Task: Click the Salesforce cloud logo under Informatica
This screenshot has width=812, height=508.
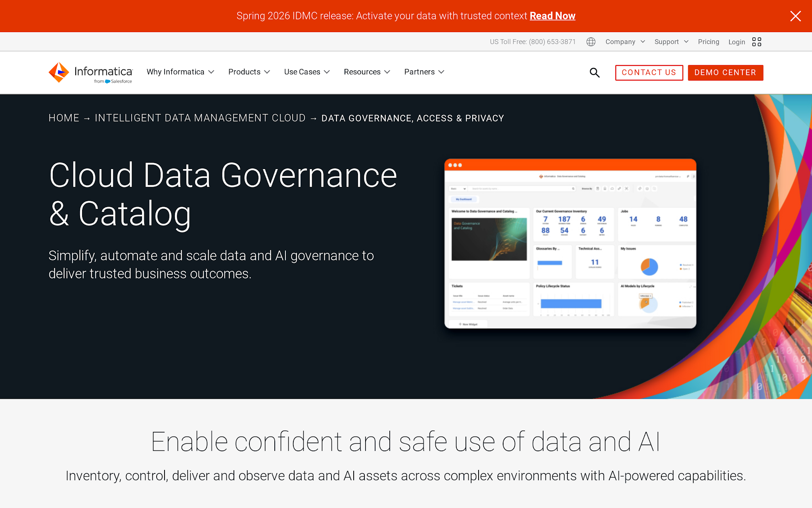Action: [x=107, y=81]
